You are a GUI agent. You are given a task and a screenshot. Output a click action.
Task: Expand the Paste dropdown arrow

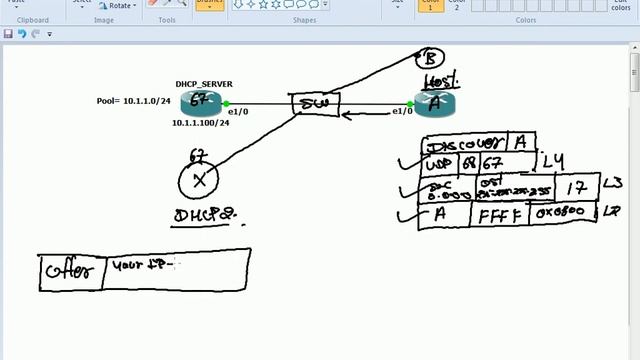click(x=17, y=6)
